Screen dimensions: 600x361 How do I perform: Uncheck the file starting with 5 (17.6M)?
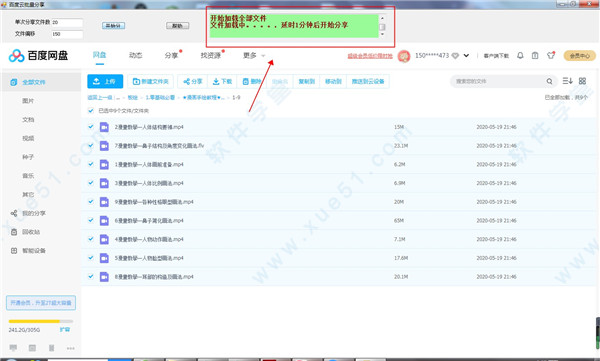[x=91, y=257]
